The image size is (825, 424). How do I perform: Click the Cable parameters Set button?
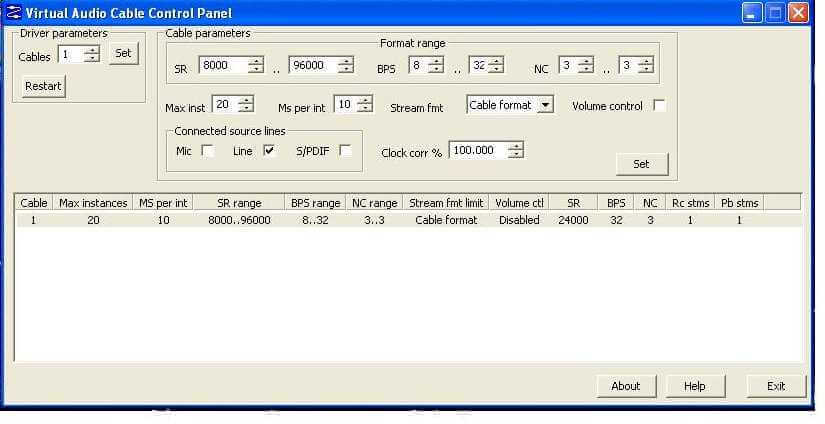click(x=641, y=164)
